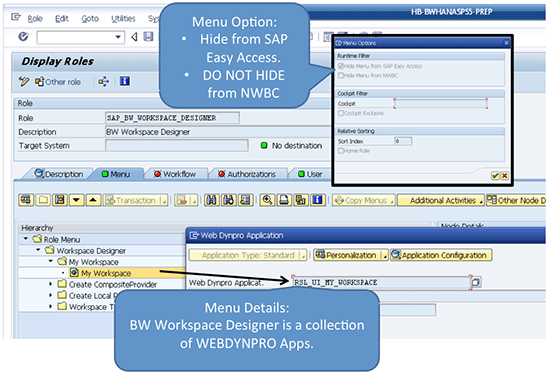
Task: Open the command field dropdown arrow
Action: [118, 37]
